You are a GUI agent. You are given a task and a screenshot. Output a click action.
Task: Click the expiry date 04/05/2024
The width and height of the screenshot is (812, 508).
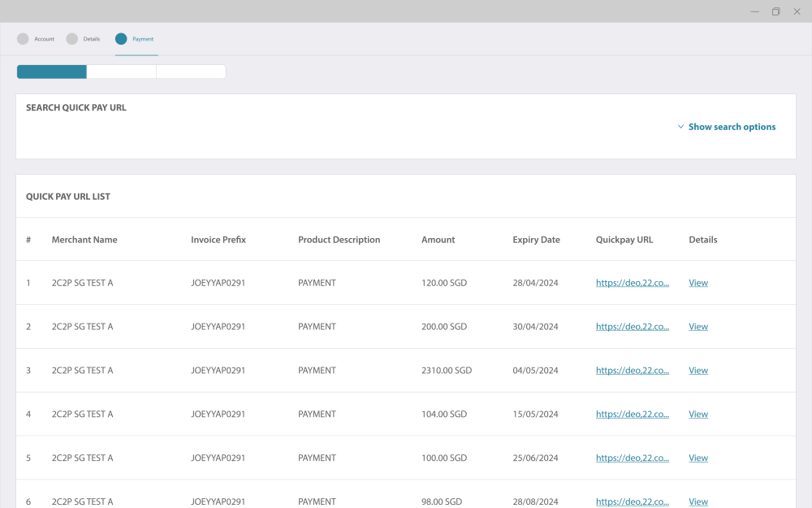pos(535,371)
